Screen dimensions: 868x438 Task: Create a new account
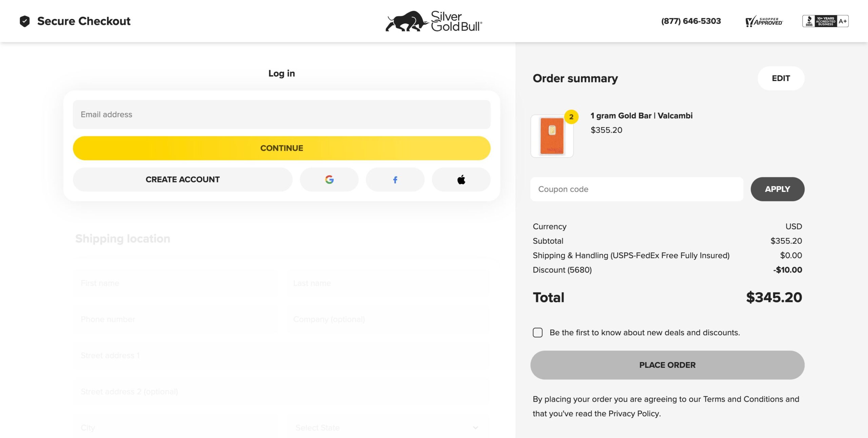pyautogui.click(x=182, y=179)
